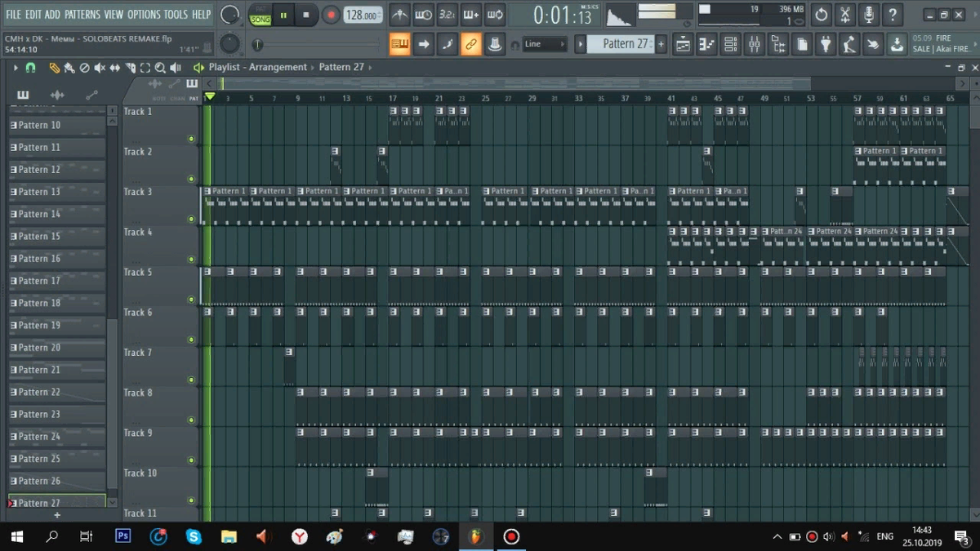Open the Piano roll view button
This screenshot has width=980, height=551.
point(706,45)
